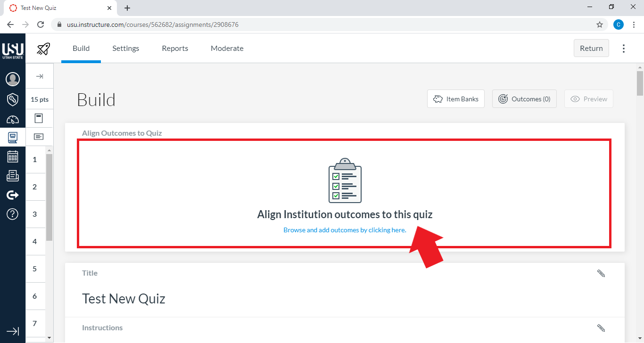Collapse the question navigation panel arrow
This screenshot has width=644, height=343.
(40, 76)
